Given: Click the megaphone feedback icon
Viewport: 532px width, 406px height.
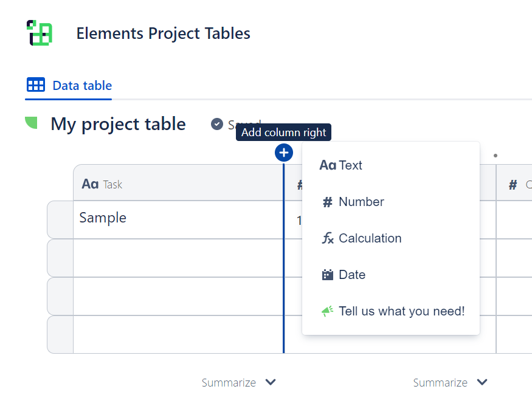Looking at the screenshot, I should click(x=328, y=311).
